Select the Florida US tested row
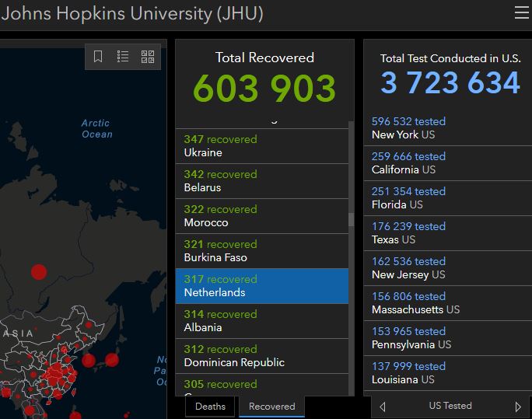 pyautogui.click(x=448, y=198)
